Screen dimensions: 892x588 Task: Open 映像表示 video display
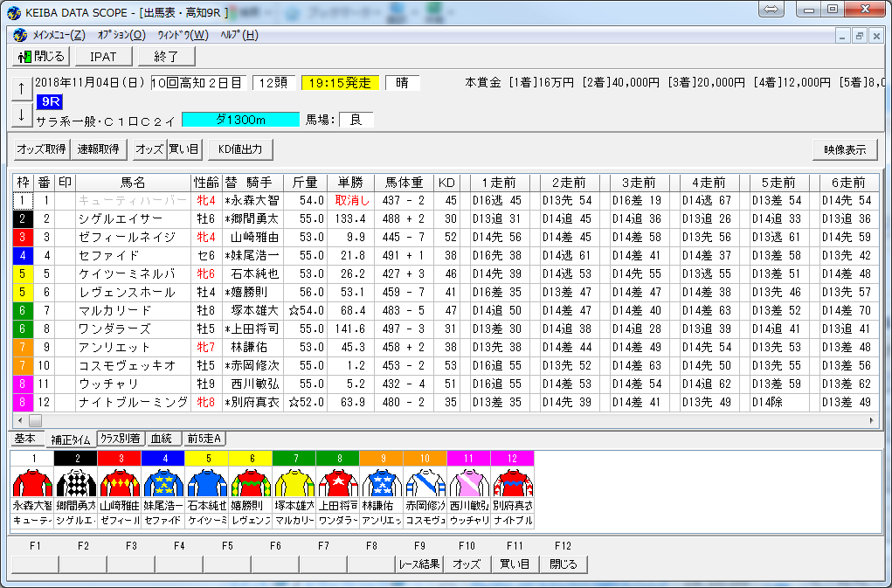tap(845, 149)
